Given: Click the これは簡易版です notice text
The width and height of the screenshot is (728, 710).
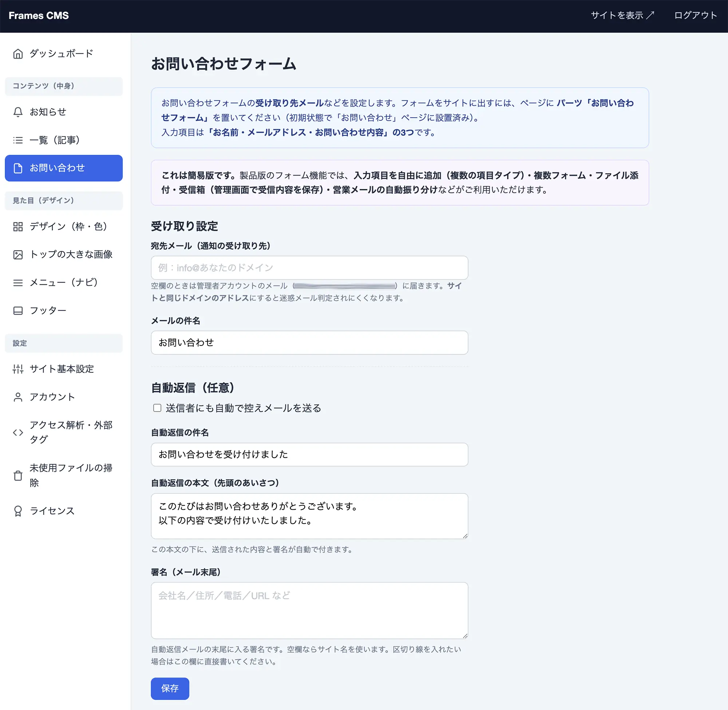Looking at the screenshot, I should point(400,183).
